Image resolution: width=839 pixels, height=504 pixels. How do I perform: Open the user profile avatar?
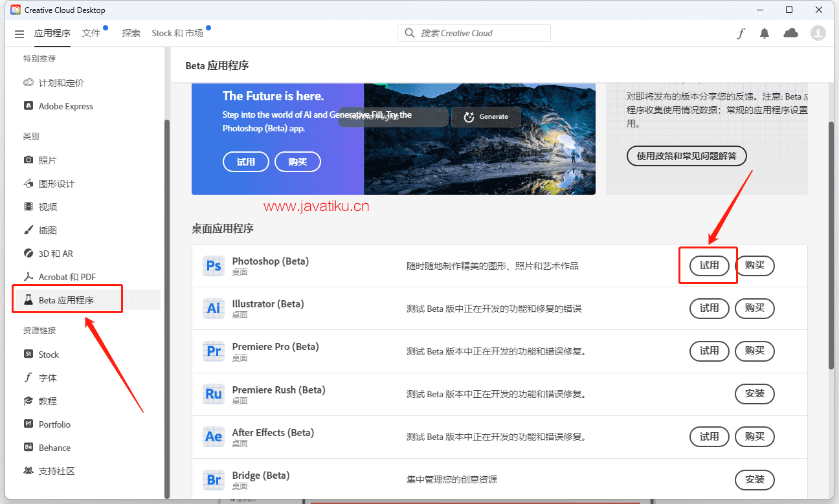(x=818, y=33)
